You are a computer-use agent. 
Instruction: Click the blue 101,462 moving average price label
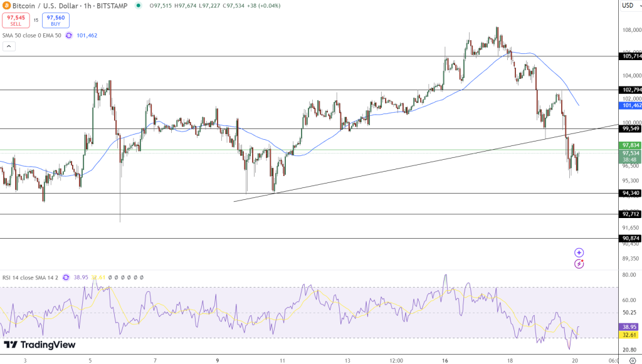coord(631,105)
